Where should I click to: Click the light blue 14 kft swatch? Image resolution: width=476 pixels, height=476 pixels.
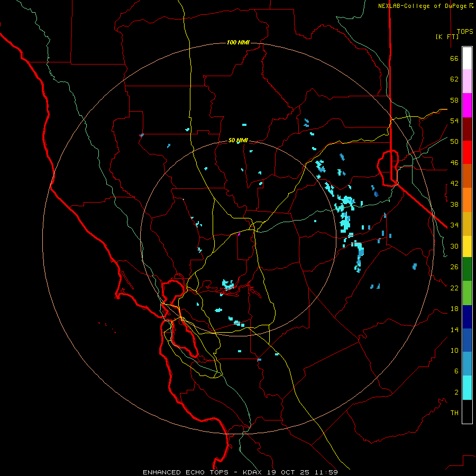(467, 364)
